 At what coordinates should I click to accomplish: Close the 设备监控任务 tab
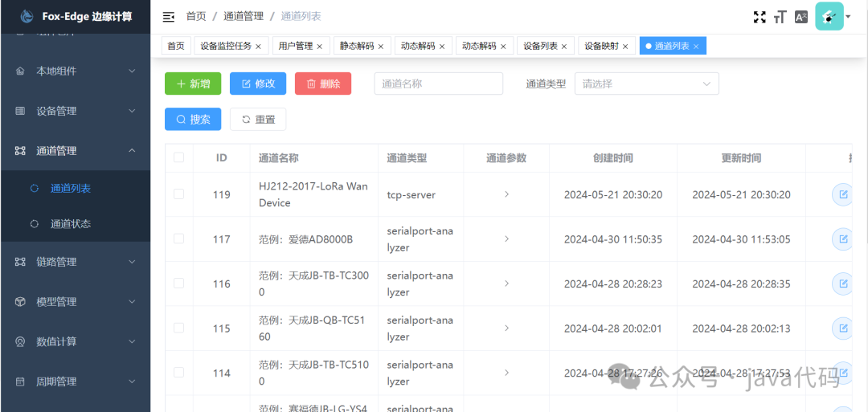[258, 47]
